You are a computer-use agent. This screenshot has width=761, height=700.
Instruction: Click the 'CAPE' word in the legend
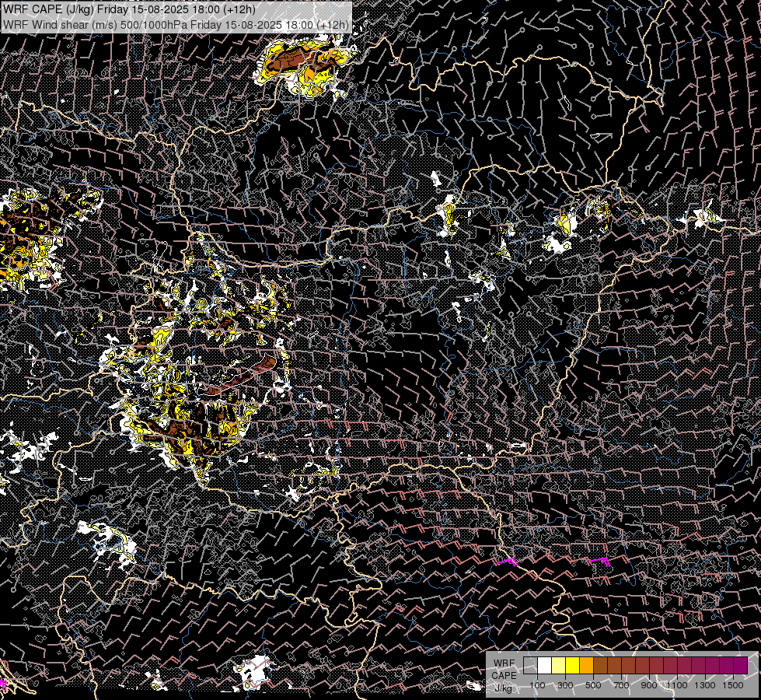coord(504,675)
